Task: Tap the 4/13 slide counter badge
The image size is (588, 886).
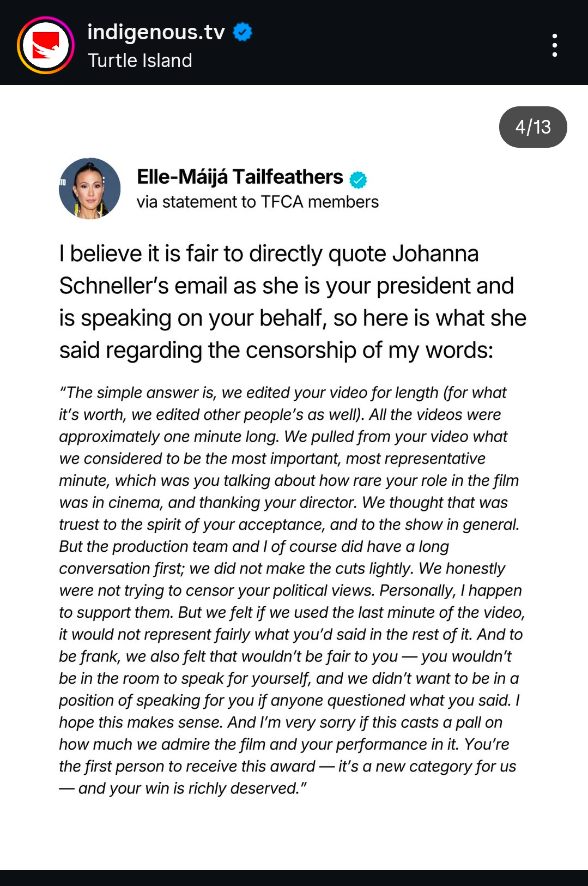Action: 532,127
